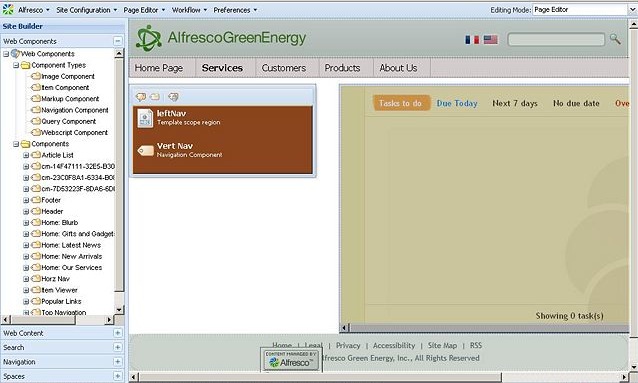
Task: Open the About Us navigation tab
Action: 398,68
